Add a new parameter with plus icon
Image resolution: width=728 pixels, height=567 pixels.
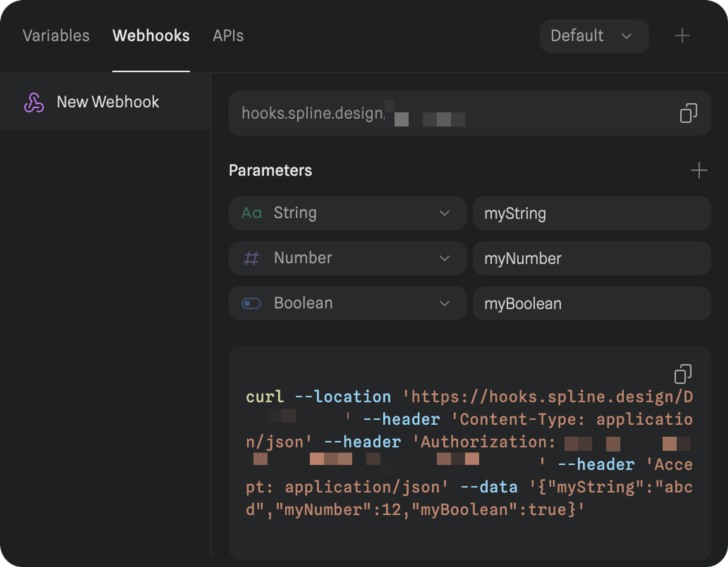(x=699, y=170)
